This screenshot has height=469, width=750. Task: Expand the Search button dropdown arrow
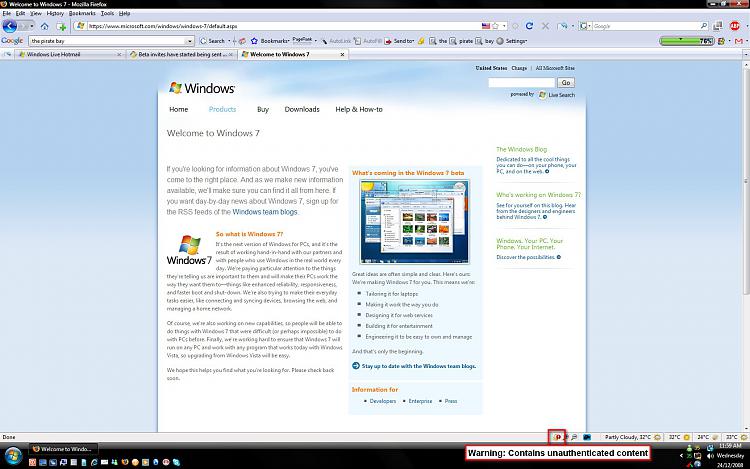[229, 41]
